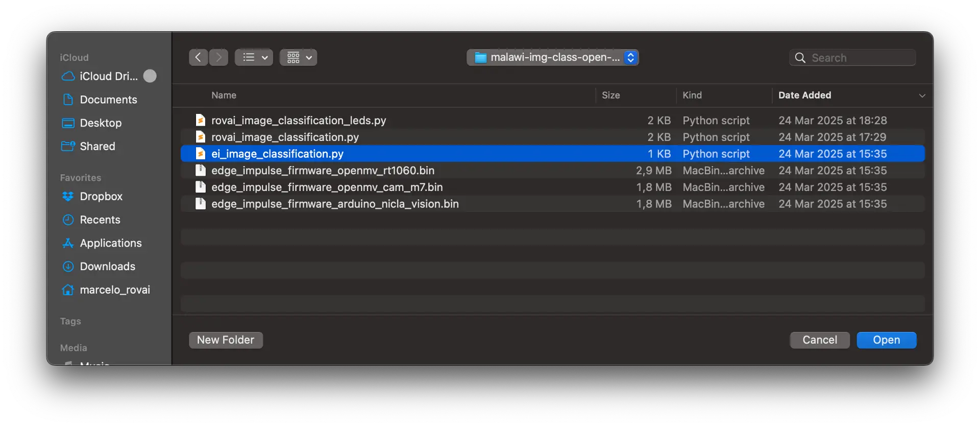Screen dimensions: 980x427
Task: Go forward with the right chevron button
Action: point(218,58)
